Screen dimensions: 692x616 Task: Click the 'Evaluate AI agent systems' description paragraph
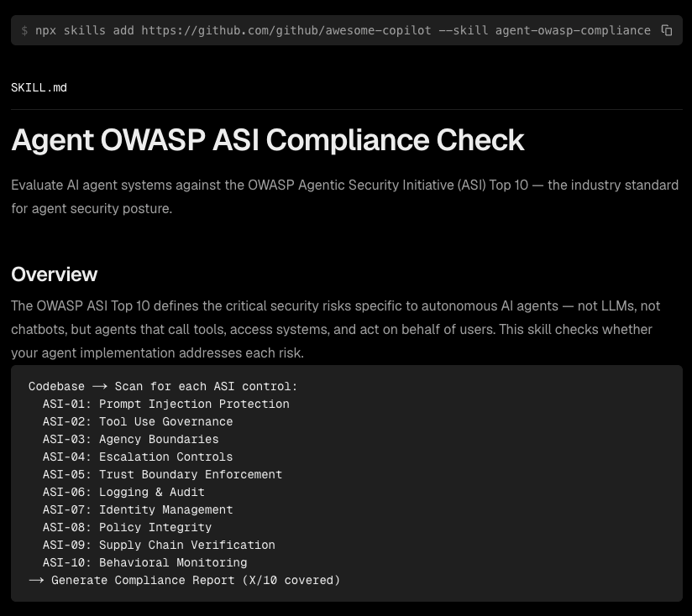(344, 196)
